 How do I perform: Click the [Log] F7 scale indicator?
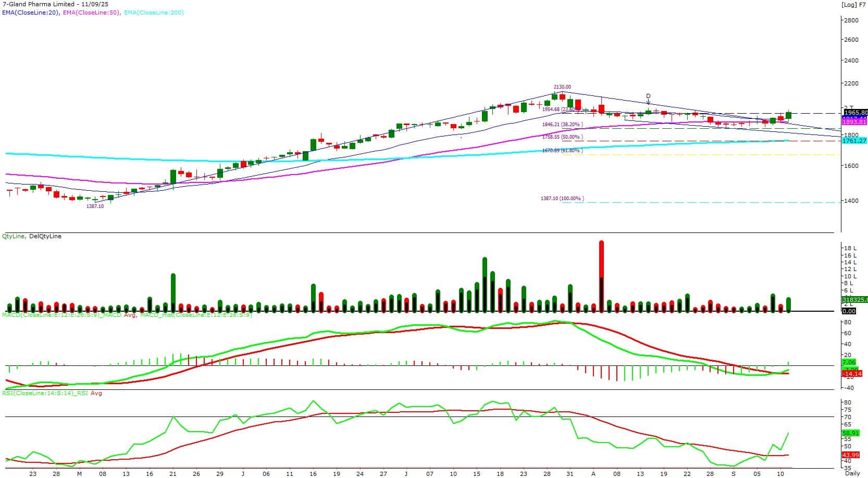point(854,5)
